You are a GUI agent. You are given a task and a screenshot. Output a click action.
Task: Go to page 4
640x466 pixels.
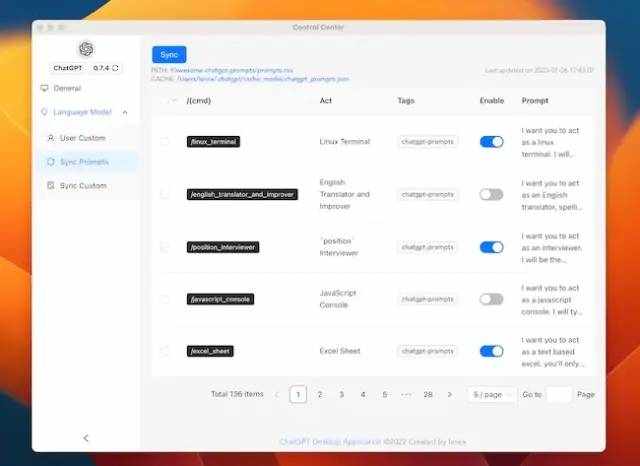click(x=363, y=395)
